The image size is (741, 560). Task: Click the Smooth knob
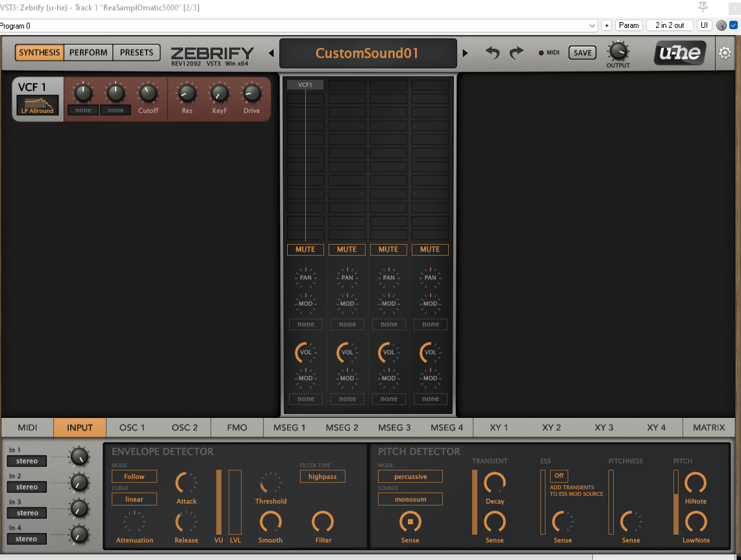271,522
